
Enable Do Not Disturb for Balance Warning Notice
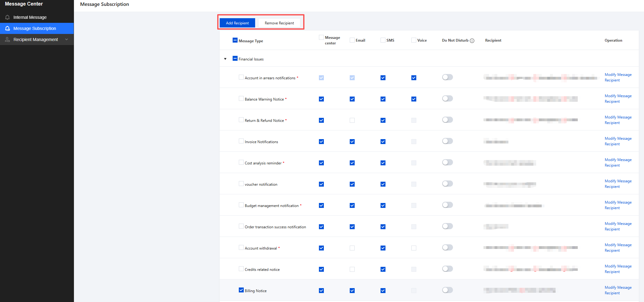coord(447,98)
